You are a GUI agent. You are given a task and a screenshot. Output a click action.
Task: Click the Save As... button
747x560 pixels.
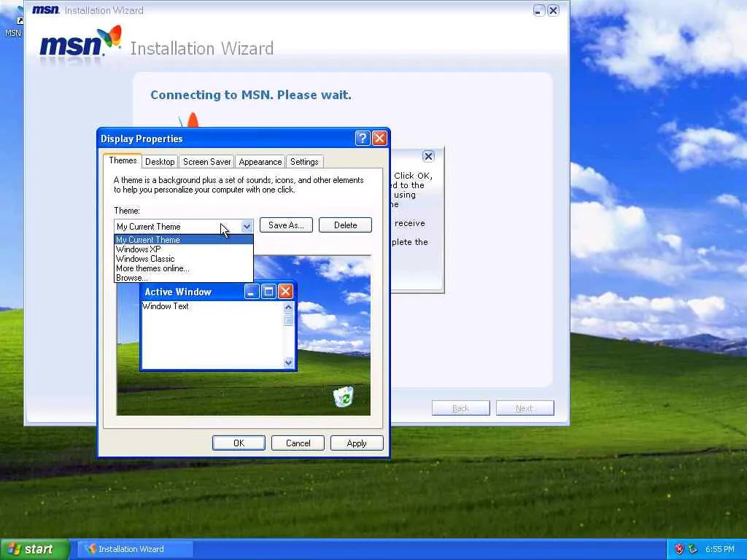coord(286,225)
